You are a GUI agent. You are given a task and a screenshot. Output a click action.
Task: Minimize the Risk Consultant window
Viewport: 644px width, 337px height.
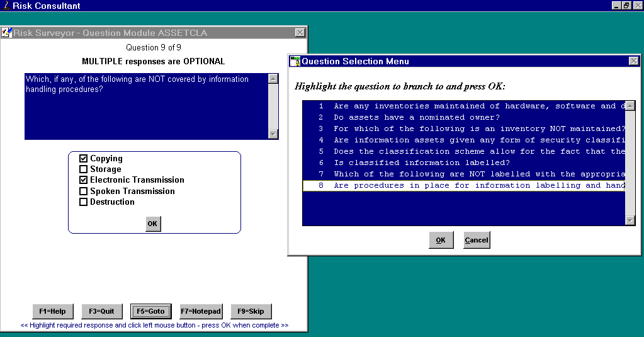point(616,5)
